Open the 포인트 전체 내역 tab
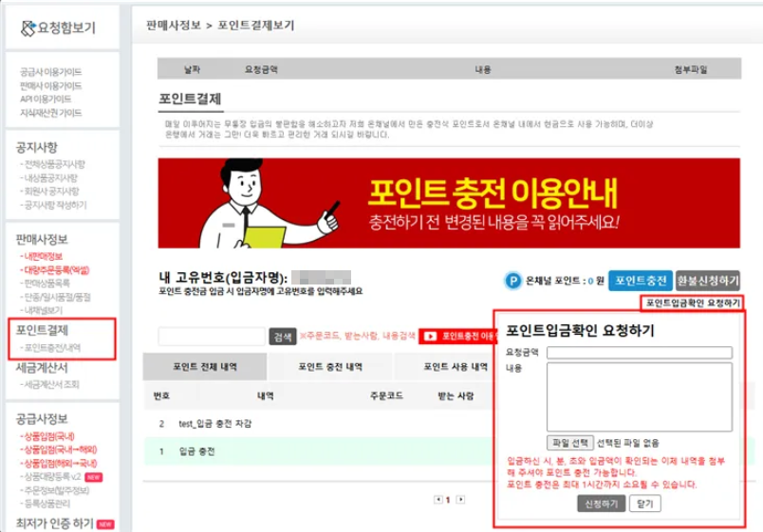763x532 pixels. tap(205, 367)
